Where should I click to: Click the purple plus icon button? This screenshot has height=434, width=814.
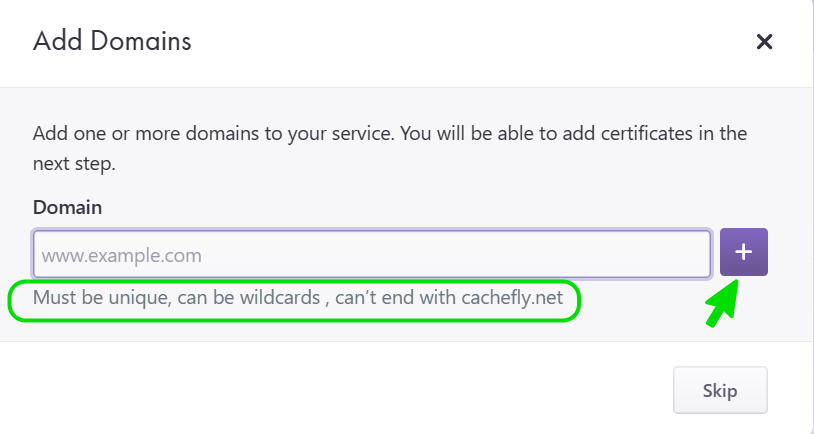click(743, 254)
